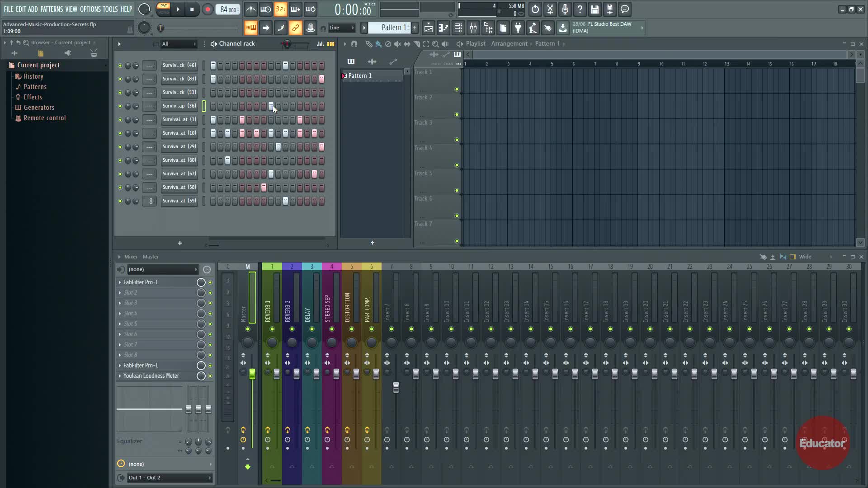Select the Playlist paint brush tool
The width and height of the screenshot is (868, 488).
pos(378,44)
